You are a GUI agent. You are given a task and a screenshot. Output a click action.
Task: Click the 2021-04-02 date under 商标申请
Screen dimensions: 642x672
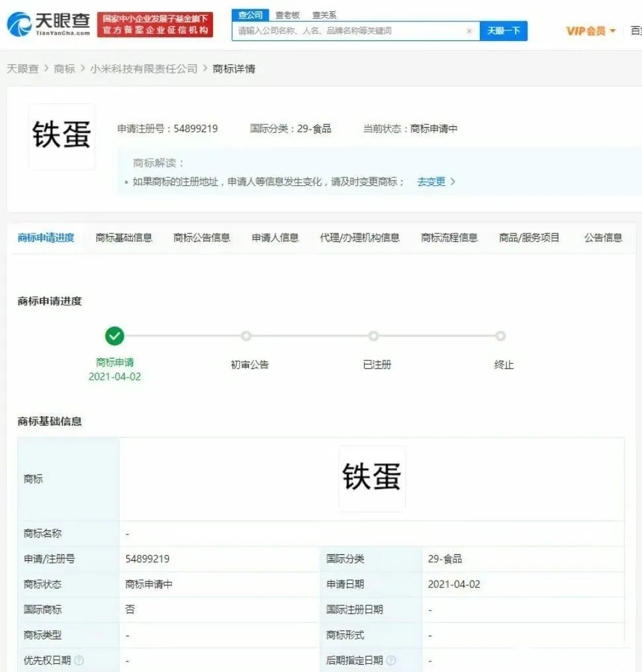[115, 377]
